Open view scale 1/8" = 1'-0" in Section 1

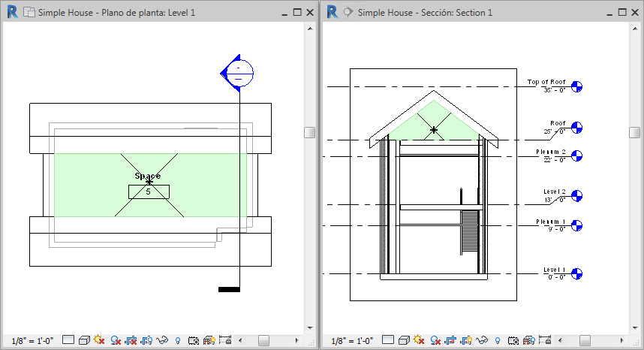coord(352,341)
